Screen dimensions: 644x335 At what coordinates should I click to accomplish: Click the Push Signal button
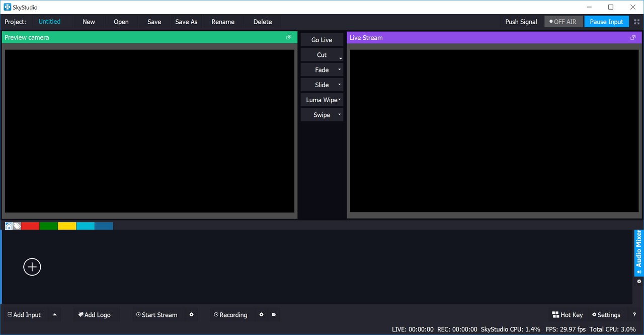click(521, 22)
